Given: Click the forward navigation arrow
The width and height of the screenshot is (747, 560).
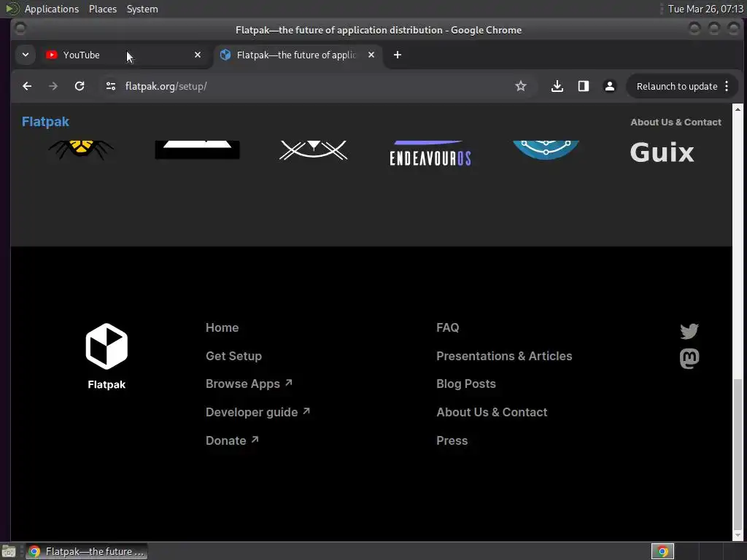Looking at the screenshot, I should [x=53, y=86].
